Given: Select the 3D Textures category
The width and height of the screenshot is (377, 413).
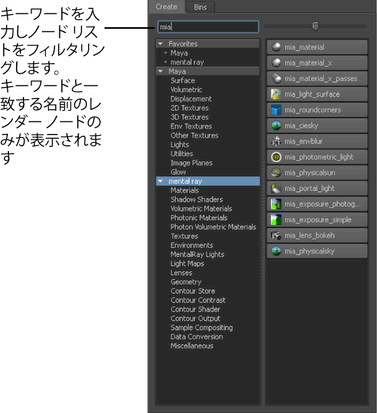Looking at the screenshot, I should pyautogui.click(x=189, y=117).
